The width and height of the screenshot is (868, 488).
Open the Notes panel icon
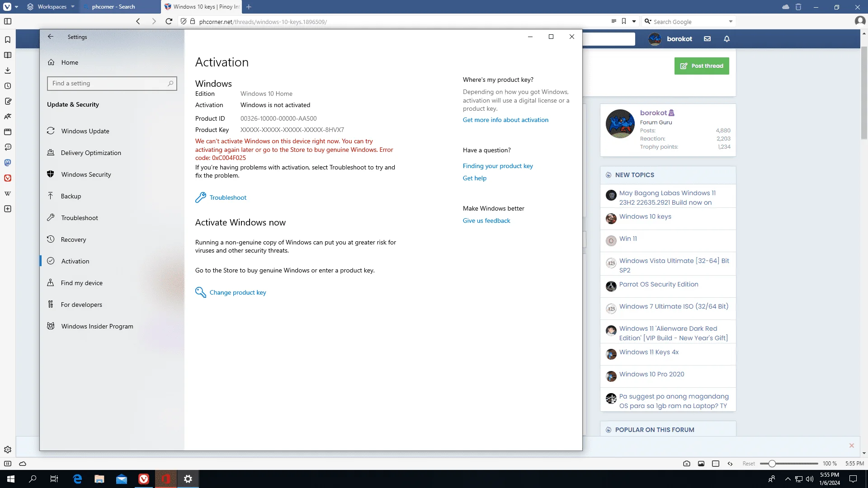pyautogui.click(x=8, y=101)
